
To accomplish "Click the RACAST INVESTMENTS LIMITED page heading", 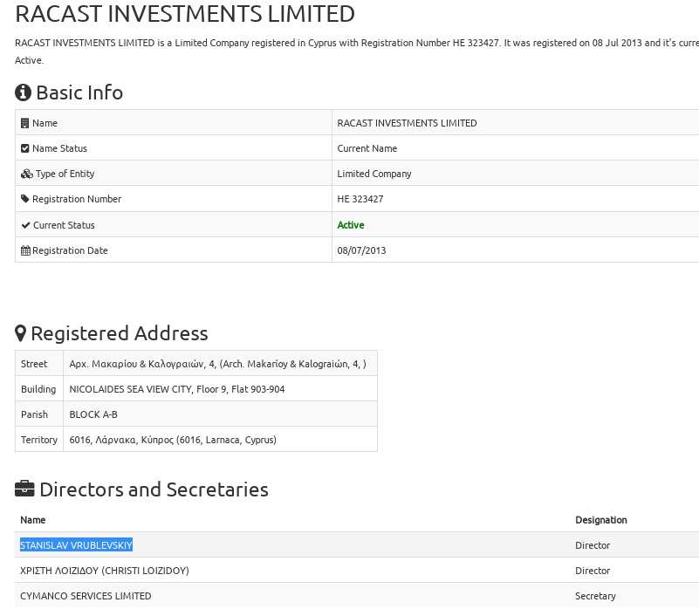I will point(185,14).
